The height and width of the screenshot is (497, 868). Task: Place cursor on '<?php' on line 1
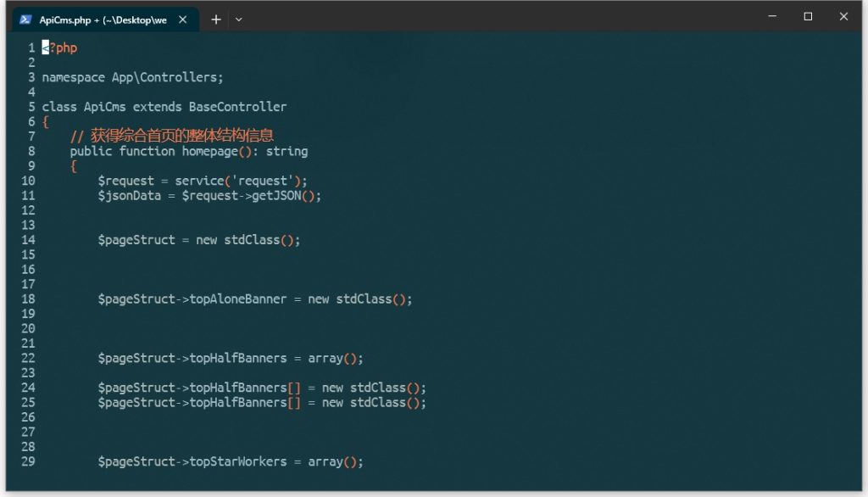click(60, 47)
